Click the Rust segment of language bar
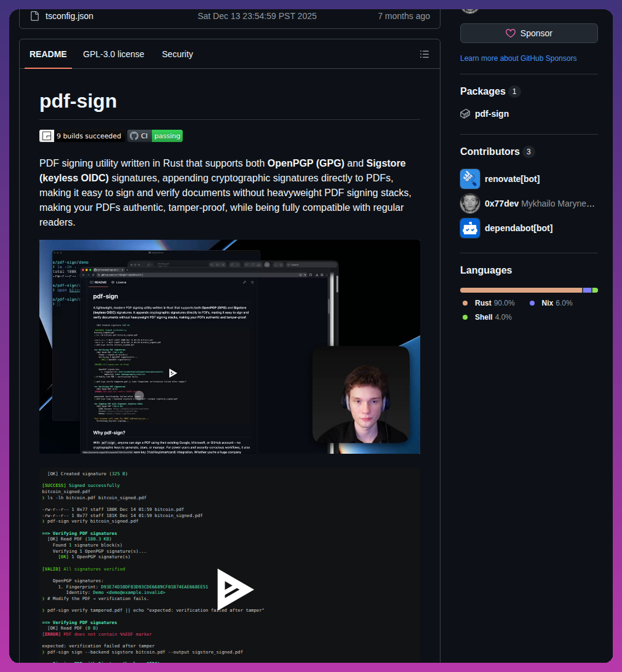This screenshot has width=622, height=672. click(521, 291)
